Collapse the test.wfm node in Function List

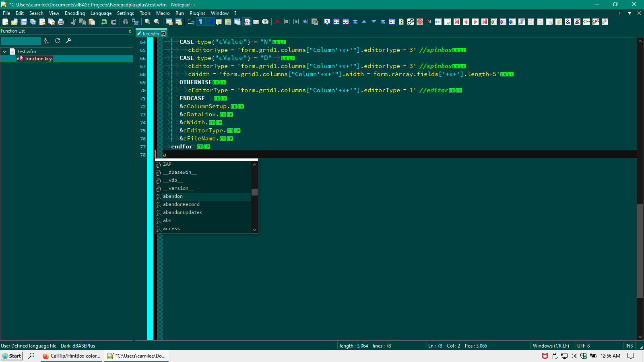pyautogui.click(x=5, y=51)
